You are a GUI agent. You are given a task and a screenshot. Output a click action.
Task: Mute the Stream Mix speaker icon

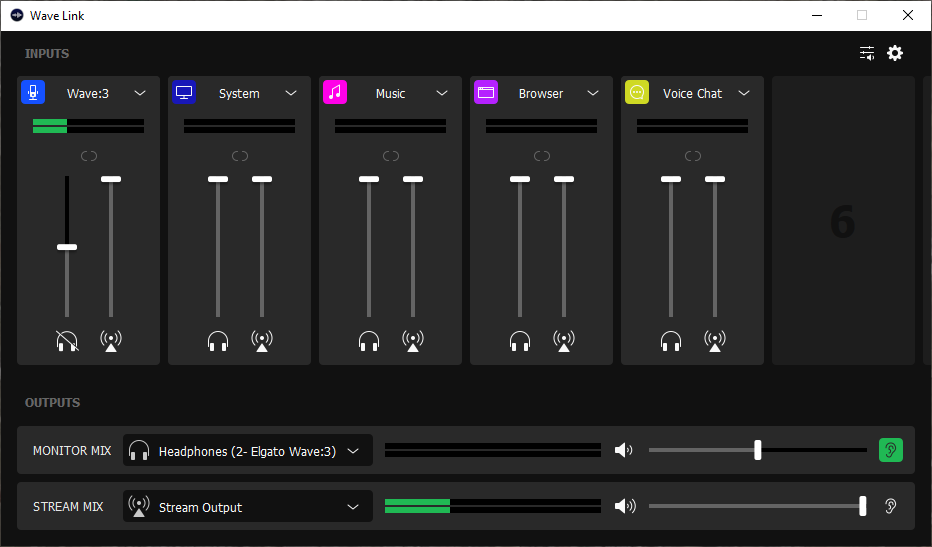coord(624,506)
